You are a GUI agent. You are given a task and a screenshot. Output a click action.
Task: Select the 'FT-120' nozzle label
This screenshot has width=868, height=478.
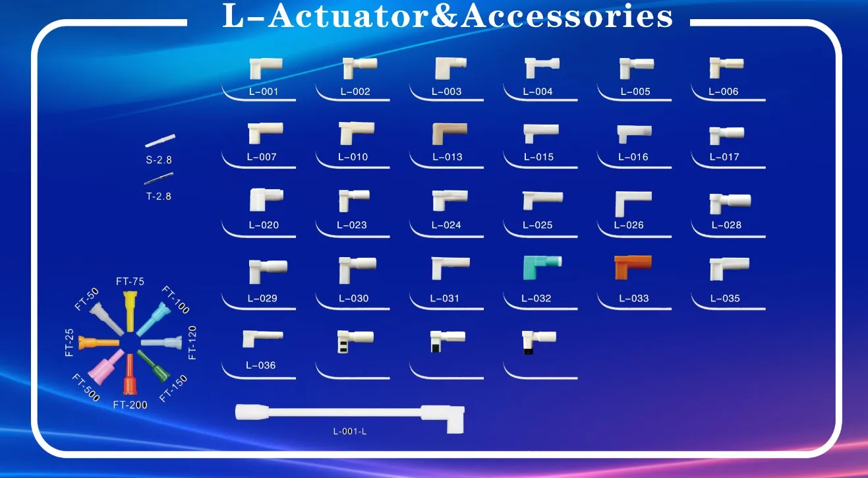pos(192,342)
